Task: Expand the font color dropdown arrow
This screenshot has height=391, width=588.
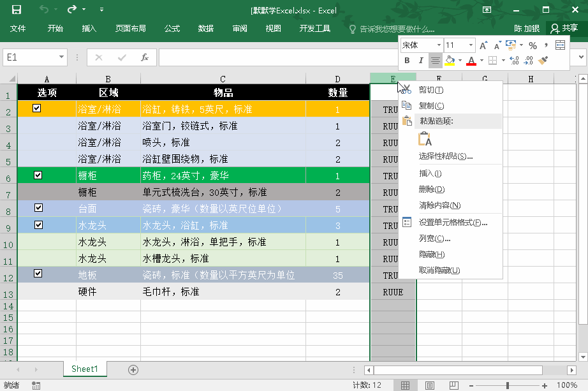Action: pos(481,61)
